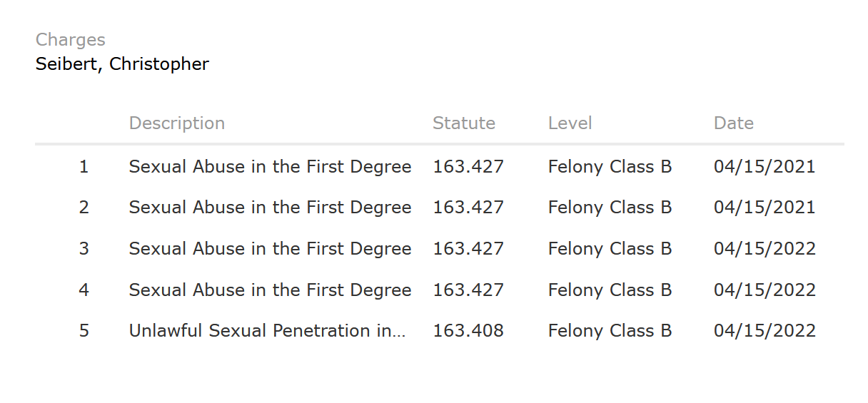Click the Statute column header

point(464,123)
